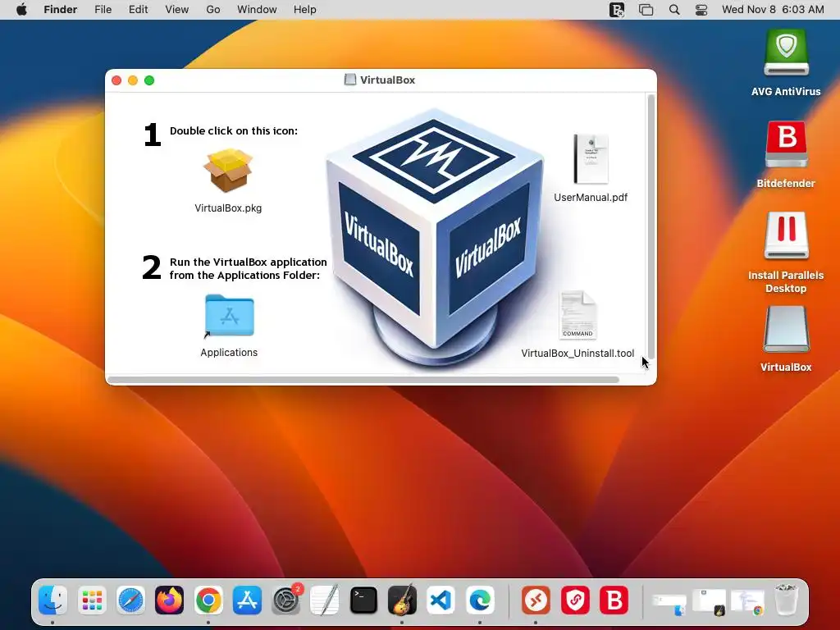Open minimized window with GarageBand badge
Screen dimensions: 840x630
[x=710, y=602]
